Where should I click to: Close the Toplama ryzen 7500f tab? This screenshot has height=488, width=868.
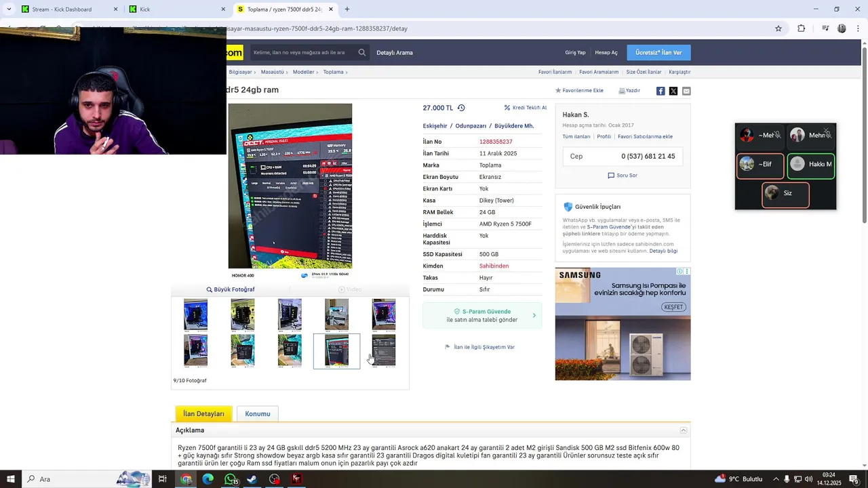click(331, 9)
